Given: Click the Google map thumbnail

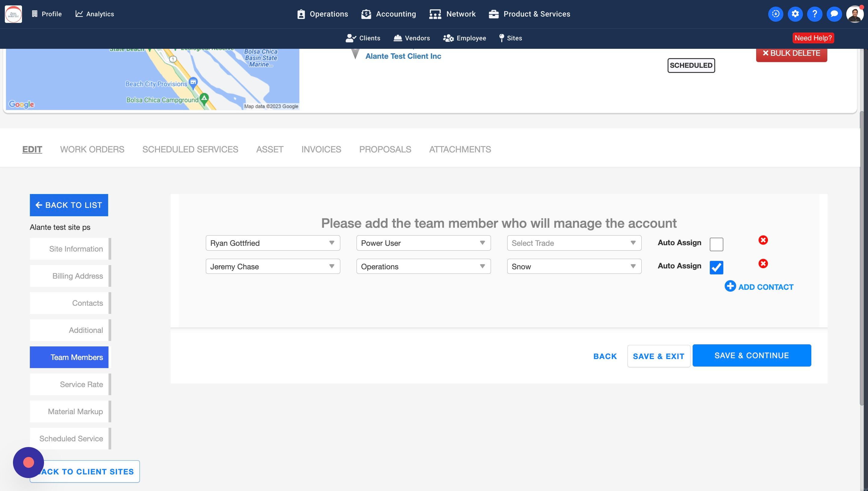Looking at the screenshot, I should (x=153, y=79).
